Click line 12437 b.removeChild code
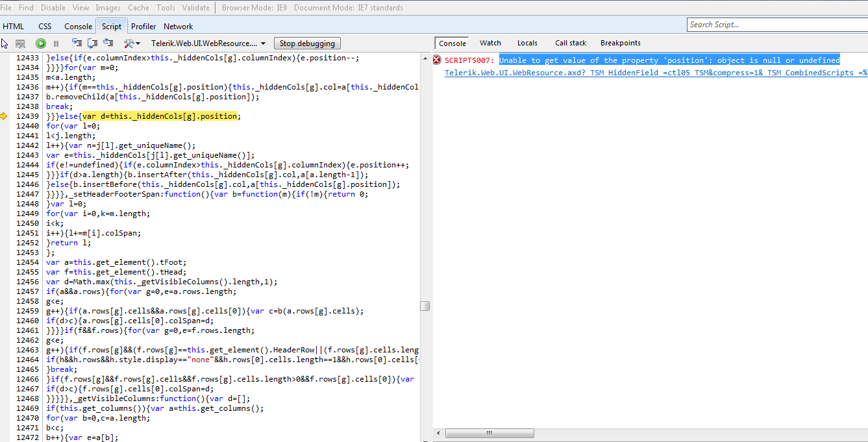 click(x=153, y=97)
